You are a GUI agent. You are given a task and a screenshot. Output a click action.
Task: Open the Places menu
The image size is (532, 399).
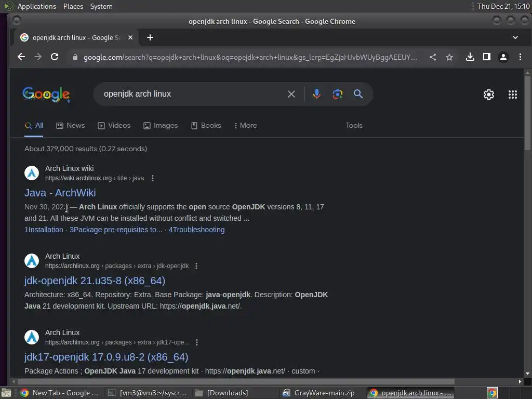click(73, 6)
